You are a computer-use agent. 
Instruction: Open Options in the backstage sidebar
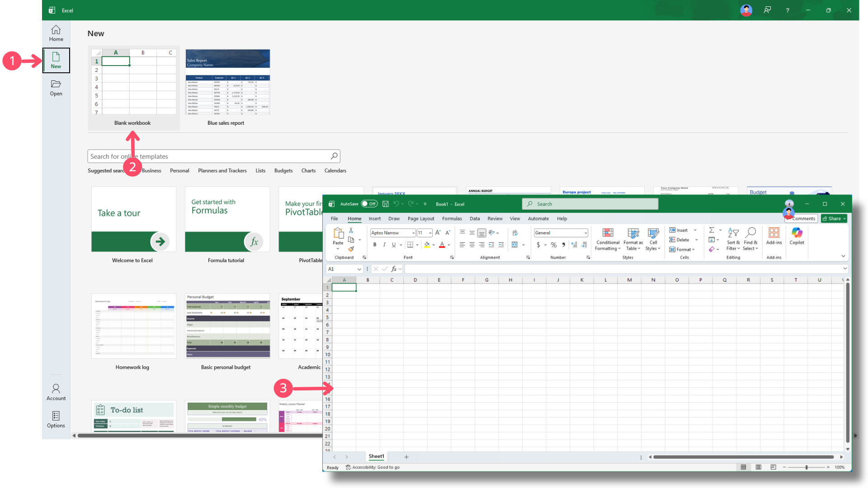pyautogui.click(x=56, y=419)
